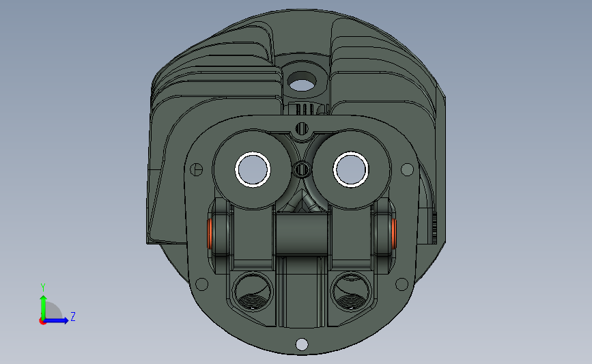This screenshot has width=592, height=364.
Task: Pick the left orange bushing face
Action: 209,234
